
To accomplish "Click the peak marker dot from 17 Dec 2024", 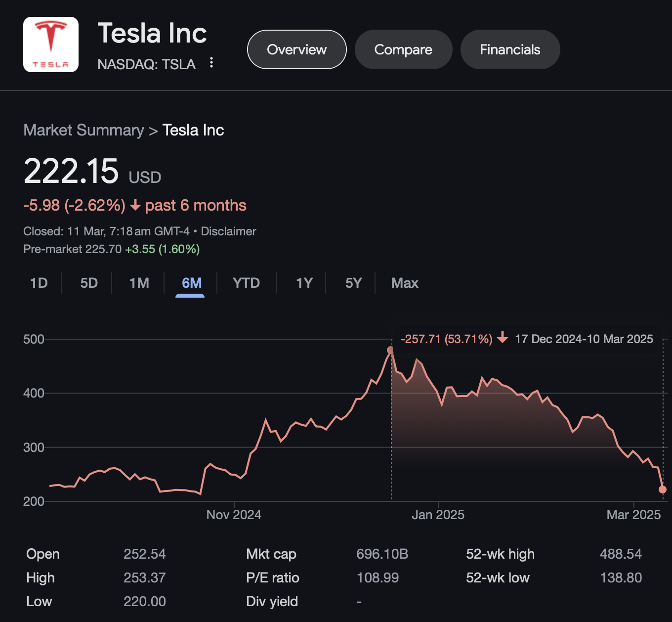I will point(391,349).
